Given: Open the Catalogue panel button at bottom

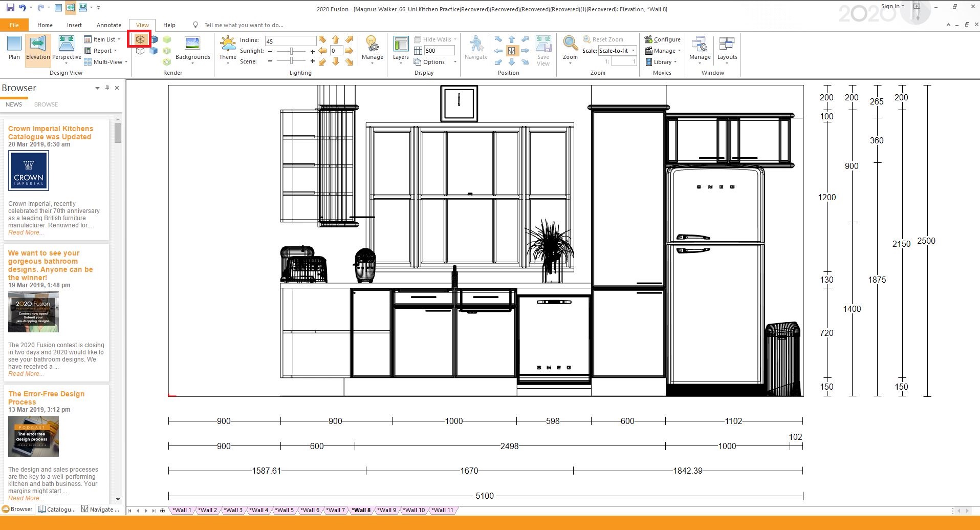Looking at the screenshot, I should tap(57, 509).
